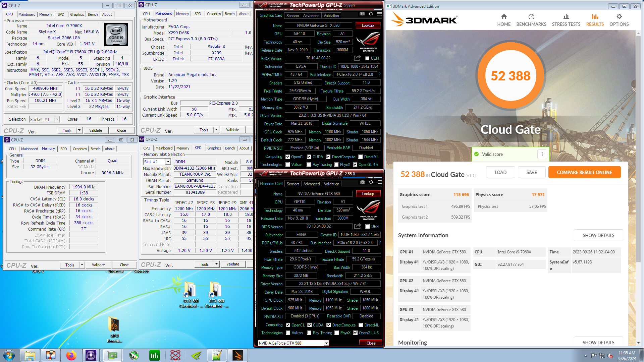
Task: Click COMPARE RESULT ONLINE button
Action: click(584, 172)
